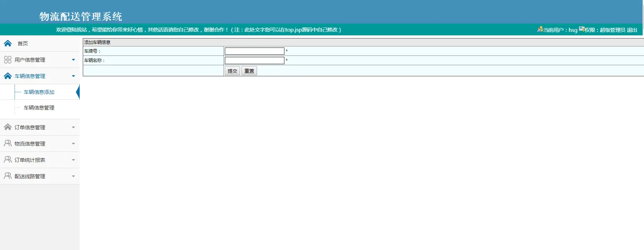Click the permission icon next to 权限
This screenshot has height=250, width=644.
pyautogui.click(x=582, y=29)
